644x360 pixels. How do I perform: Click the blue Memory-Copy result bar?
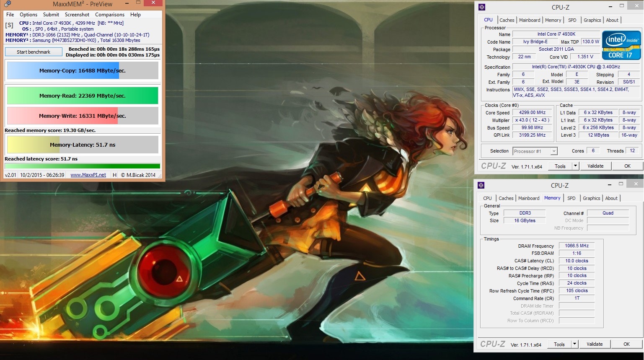click(83, 70)
